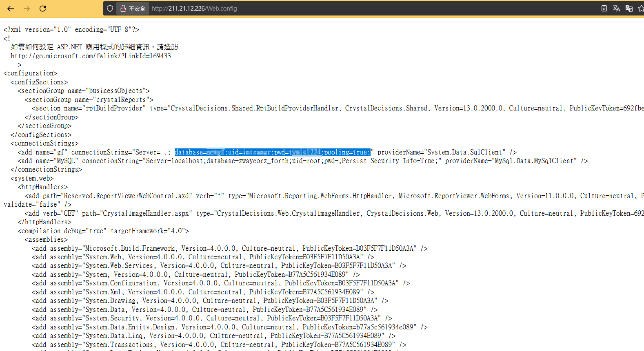Show the insecure connection lock info
This screenshot has width=644, height=351.
(123, 8)
